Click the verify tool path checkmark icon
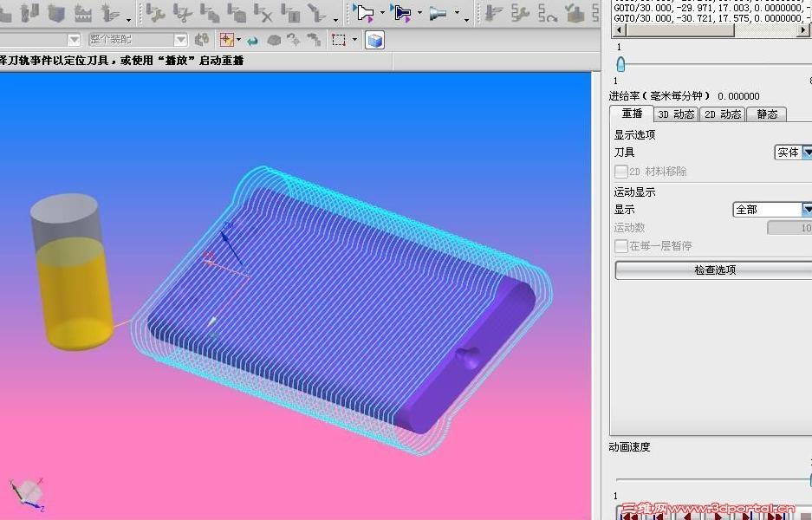Image resolution: width=812 pixels, height=520 pixels. 574,13
